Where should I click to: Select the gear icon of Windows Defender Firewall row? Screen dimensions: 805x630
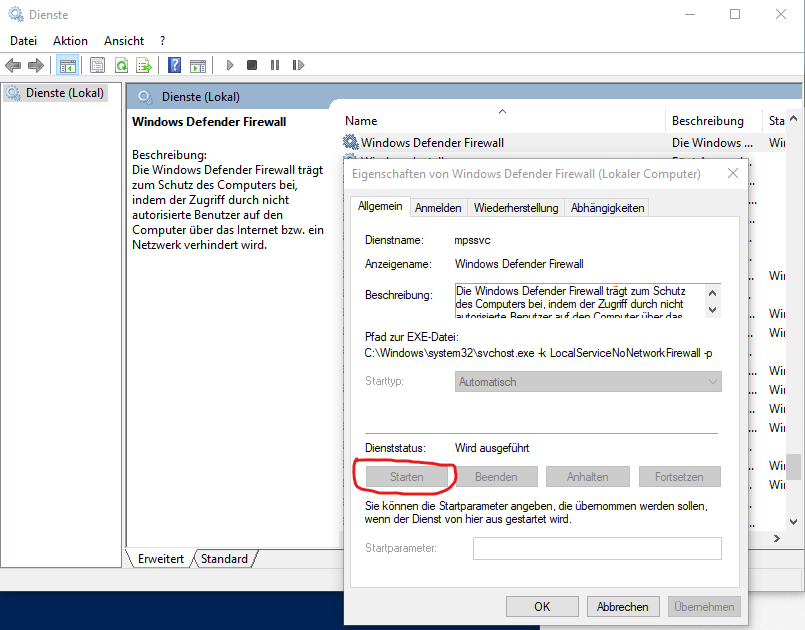point(351,142)
